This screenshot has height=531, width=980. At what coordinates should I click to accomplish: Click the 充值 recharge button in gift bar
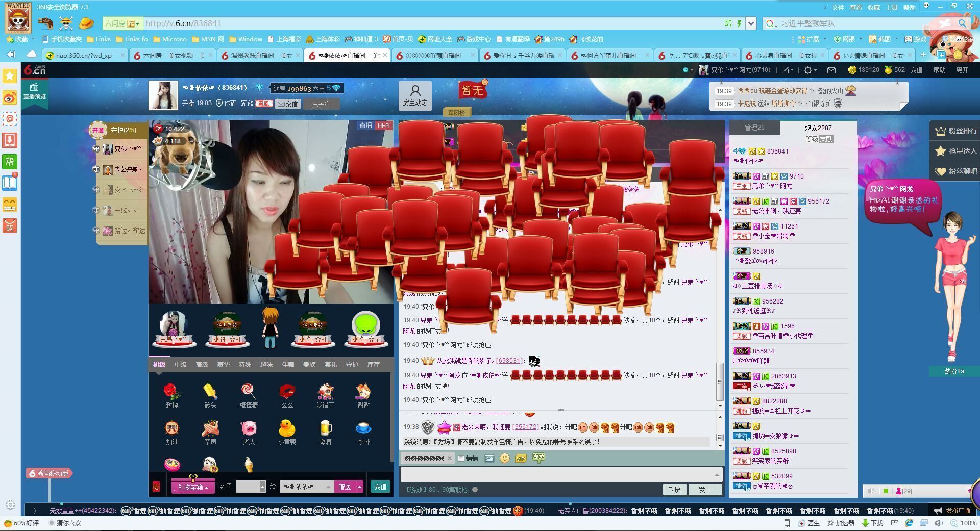point(380,487)
